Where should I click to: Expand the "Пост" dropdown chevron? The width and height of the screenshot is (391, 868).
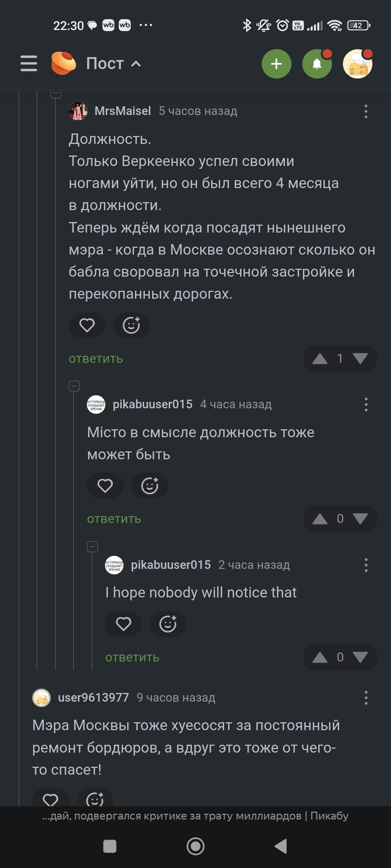[x=136, y=64]
